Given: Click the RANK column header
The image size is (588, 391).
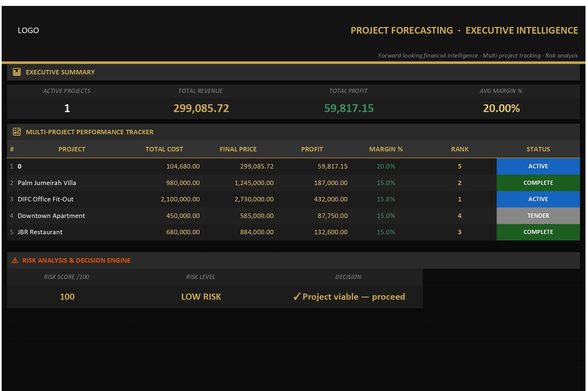Looking at the screenshot, I should point(460,149).
